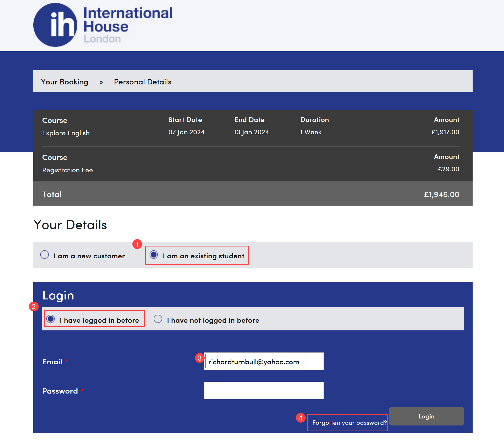Click the Password input field
Viewport: 504px width, 447px height.
(x=264, y=390)
